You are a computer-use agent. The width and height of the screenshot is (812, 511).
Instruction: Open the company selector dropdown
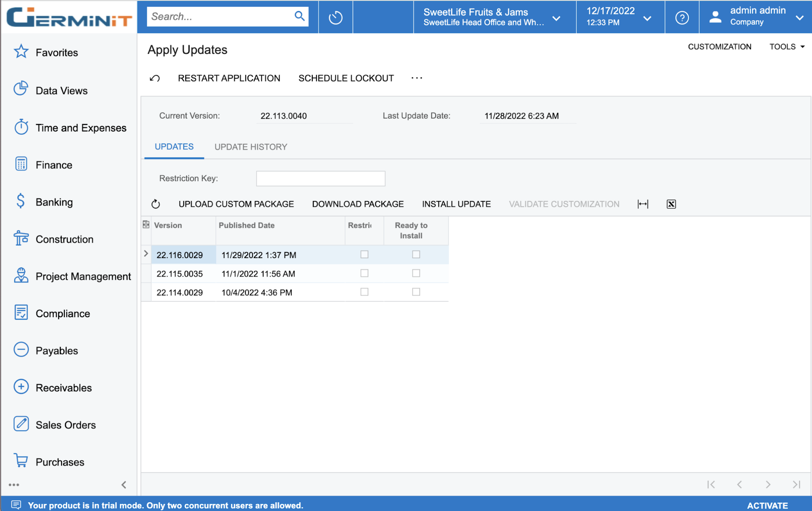tap(557, 18)
